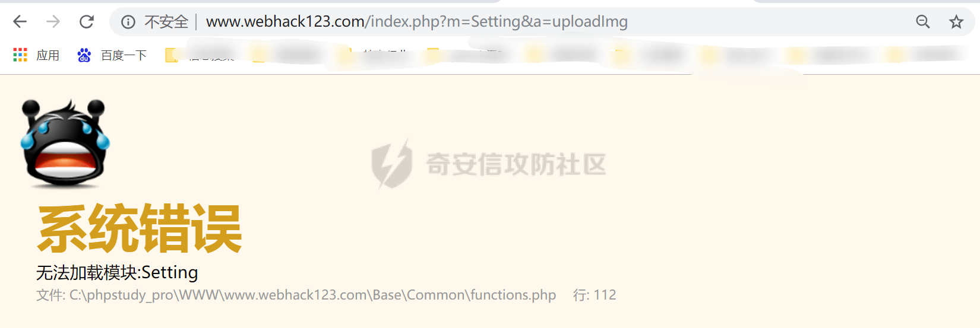The image size is (980, 328).
Task: Click the 无法加载模块:Setting error message
Action: coord(117,272)
